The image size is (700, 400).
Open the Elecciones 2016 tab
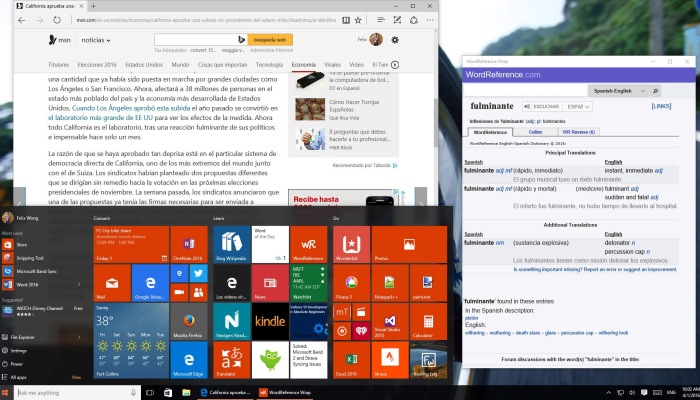(97, 65)
